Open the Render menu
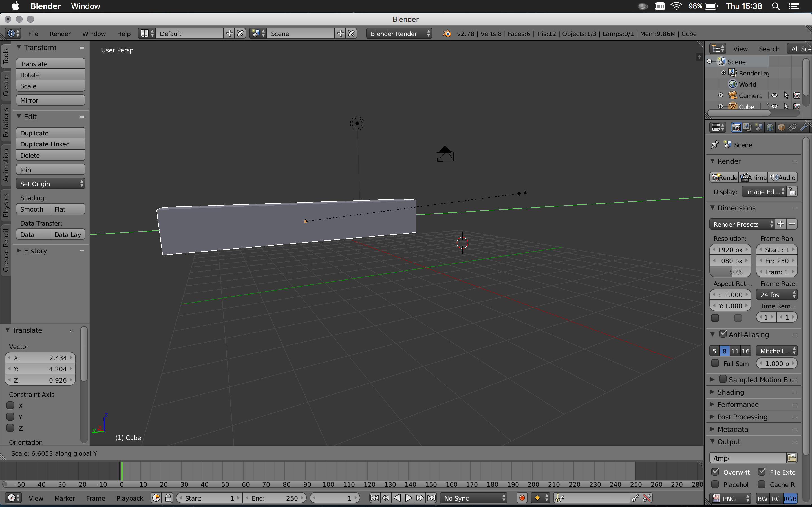Image resolution: width=812 pixels, height=507 pixels. click(60, 34)
